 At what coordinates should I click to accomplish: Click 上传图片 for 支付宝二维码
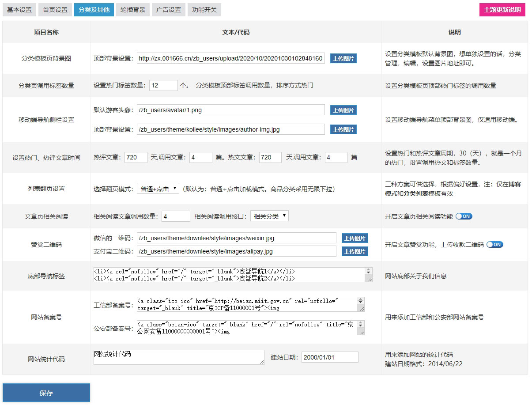(x=355, y=251)
